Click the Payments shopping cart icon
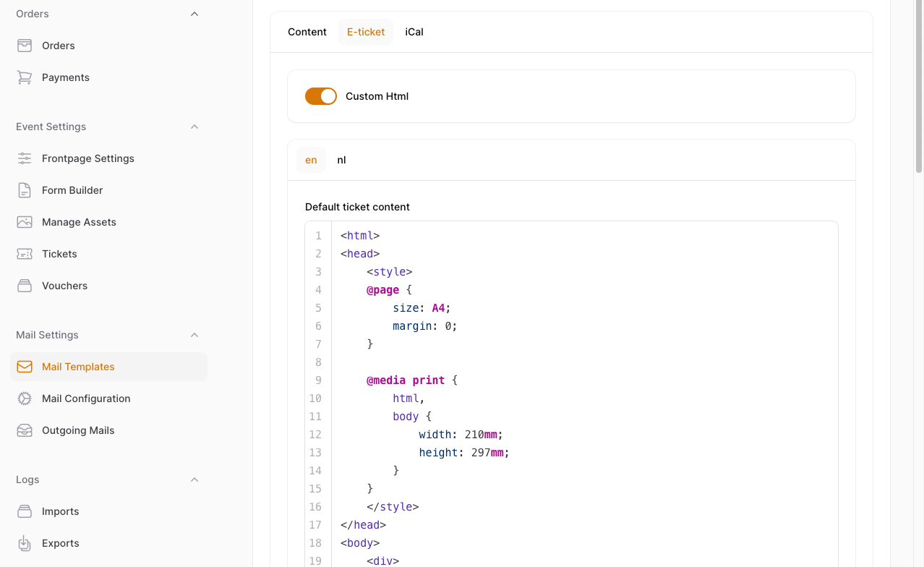The image size is (924, 567). click(x=25, y=77)
